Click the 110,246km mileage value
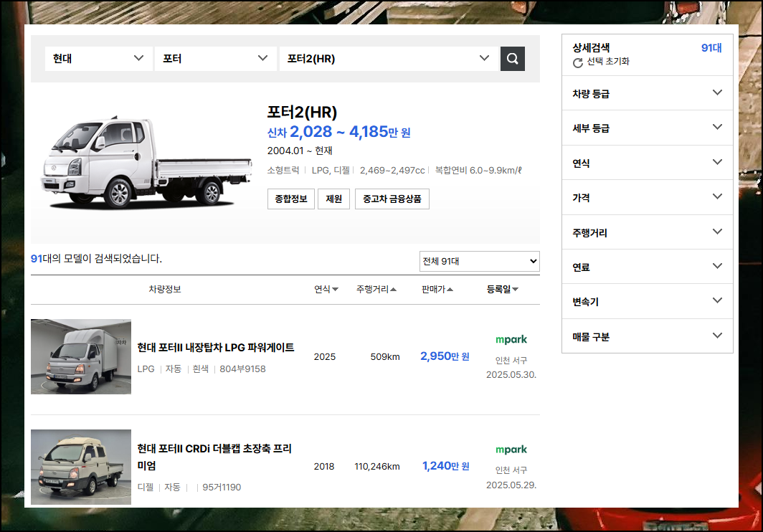 377,466
